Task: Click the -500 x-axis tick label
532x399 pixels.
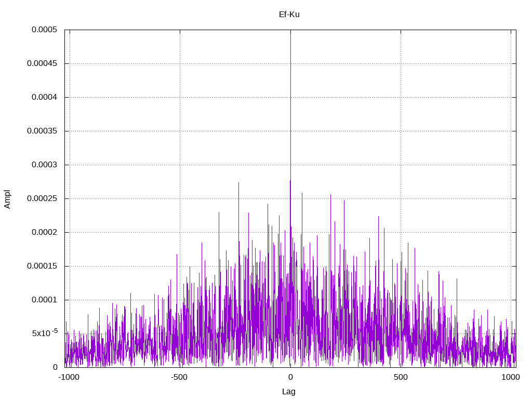Action: click(179, 377)
